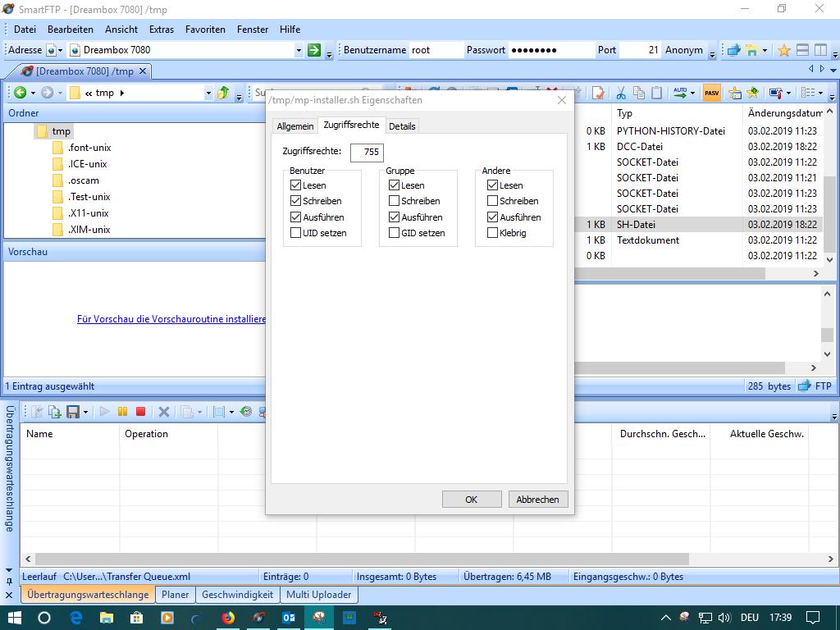Click the scissors Cut icon

620,93
